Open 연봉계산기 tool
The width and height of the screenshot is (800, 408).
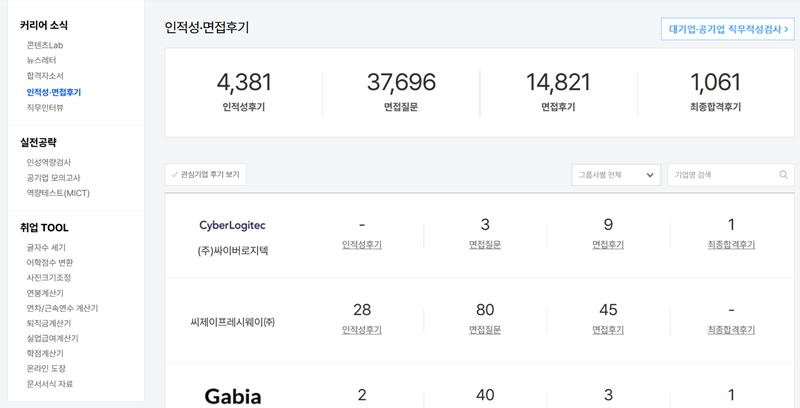(45, 293)
